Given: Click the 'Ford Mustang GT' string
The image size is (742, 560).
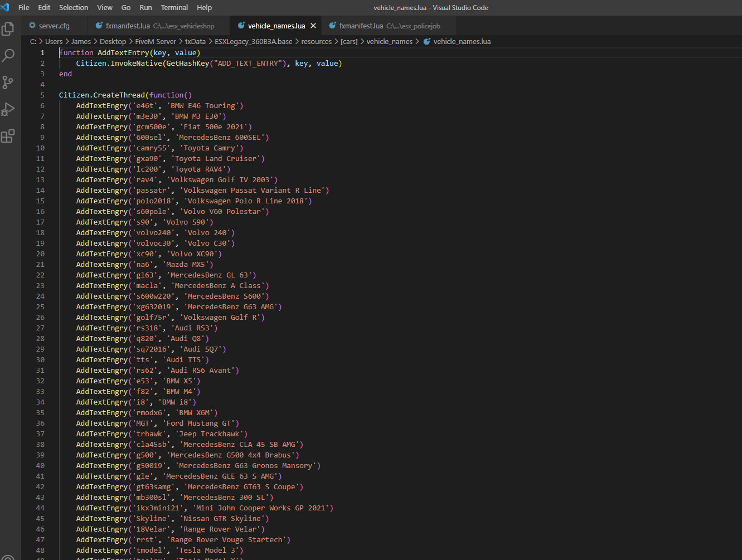Looking at the screenshot, I should (x=198, y=423).
